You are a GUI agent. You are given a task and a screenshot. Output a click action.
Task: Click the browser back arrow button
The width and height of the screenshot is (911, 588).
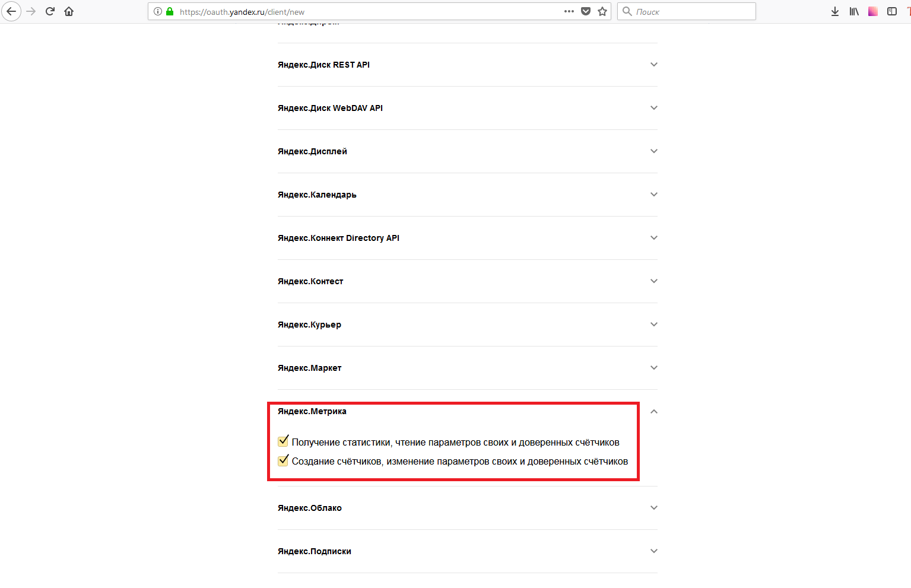click(x=11, y=11)
